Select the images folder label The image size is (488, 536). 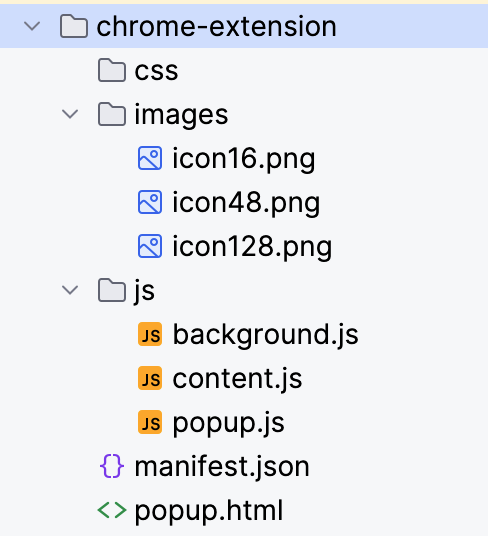click(181, 115)
